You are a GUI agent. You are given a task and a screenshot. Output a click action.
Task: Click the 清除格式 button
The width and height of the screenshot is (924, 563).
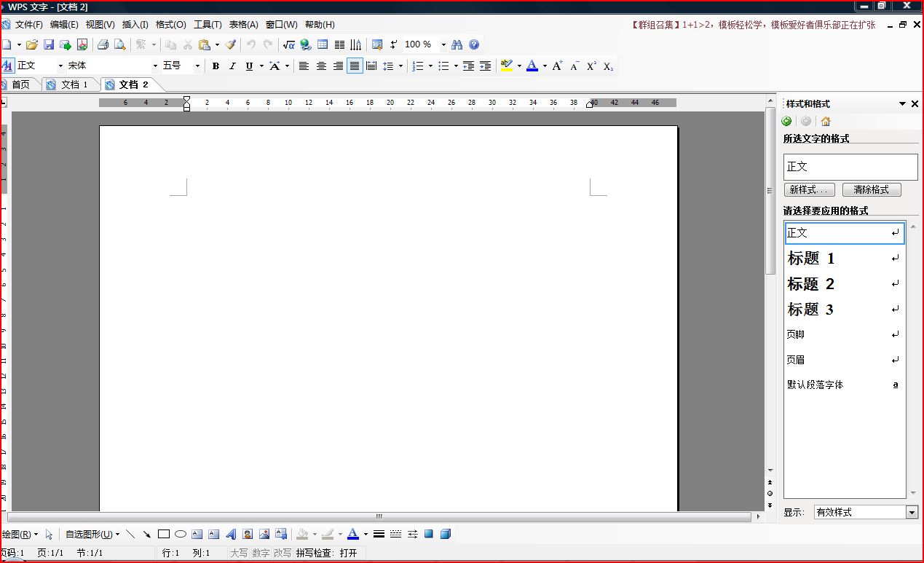click(x=872, y=189)
